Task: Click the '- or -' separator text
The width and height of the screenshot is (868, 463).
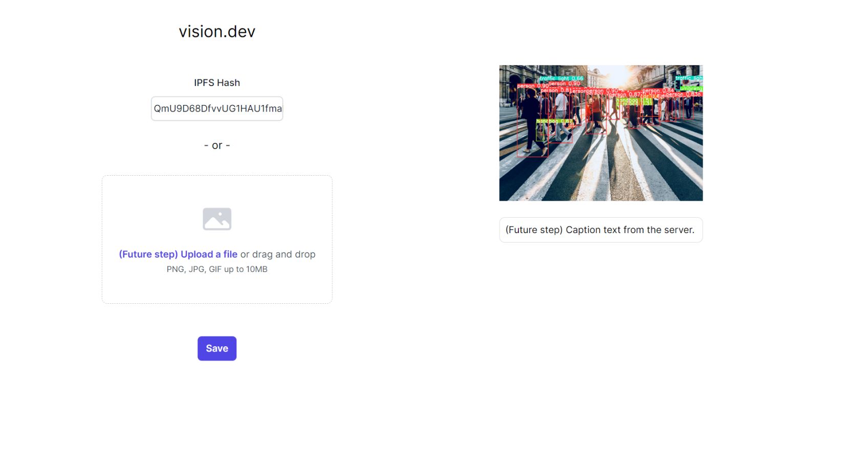Action: [x=217, y=145]
